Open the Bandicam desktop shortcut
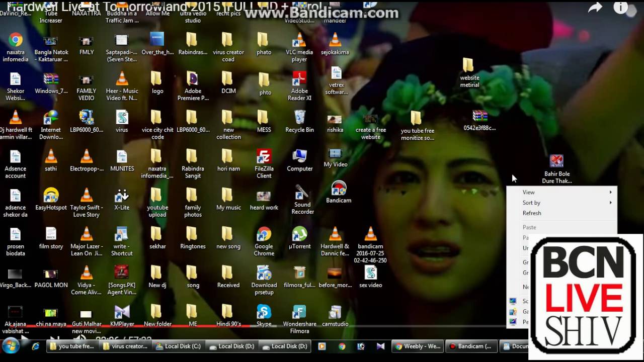Viewport: 644px width, 362px height. (x=339, y=192)
